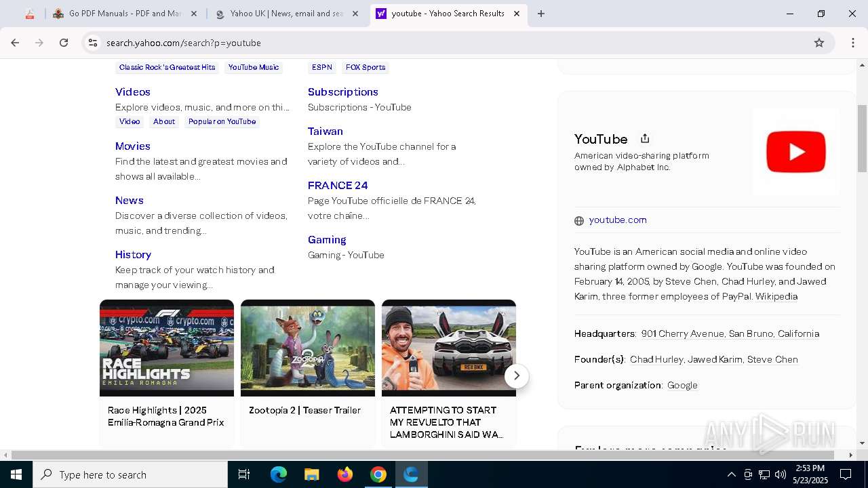The height and width of the screenshot is (488, 868).
Task: Open the FRANCE 24 link
Action: [x=338, y=185]
